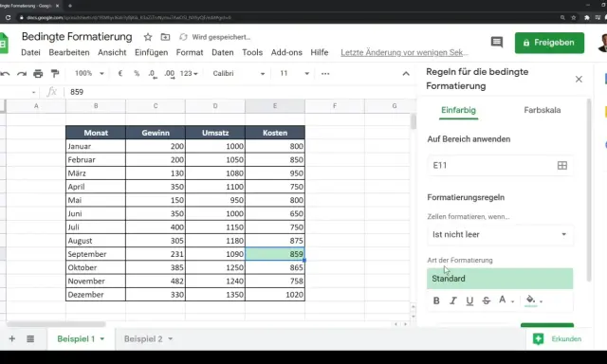Open the all sheets list icon
607x364 pixels.
(x=30, y=338)
